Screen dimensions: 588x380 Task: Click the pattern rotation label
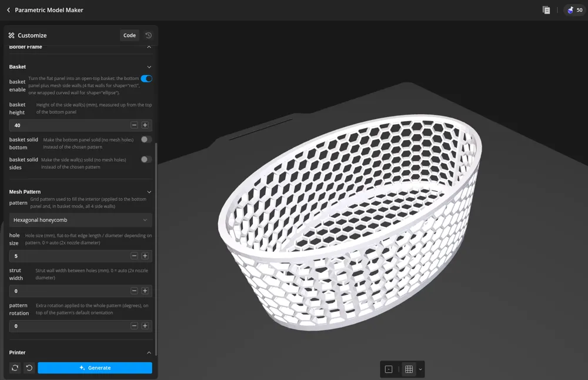19,309
